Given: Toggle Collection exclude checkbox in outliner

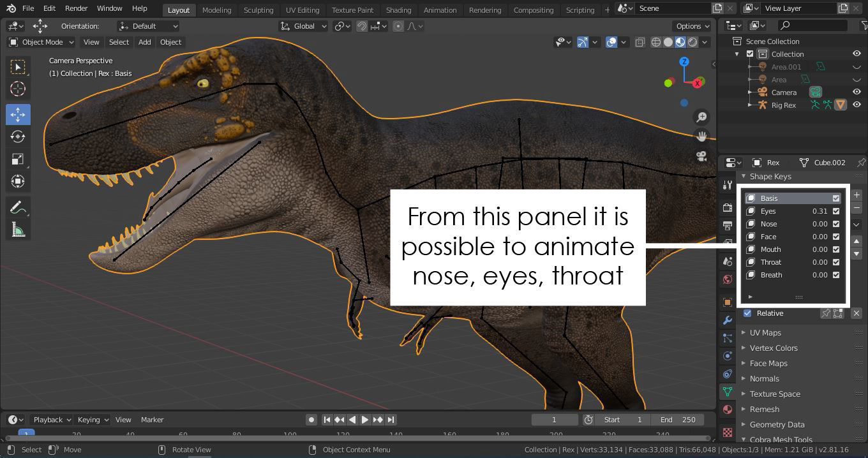Looking at the screenshot, I should pos(750,54).
